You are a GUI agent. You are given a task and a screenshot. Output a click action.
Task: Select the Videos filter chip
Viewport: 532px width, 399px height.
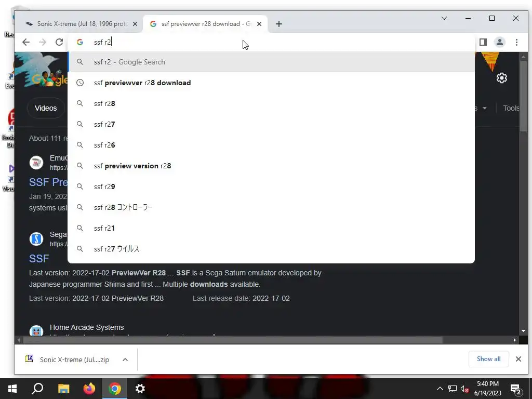(x=46, y=108)
